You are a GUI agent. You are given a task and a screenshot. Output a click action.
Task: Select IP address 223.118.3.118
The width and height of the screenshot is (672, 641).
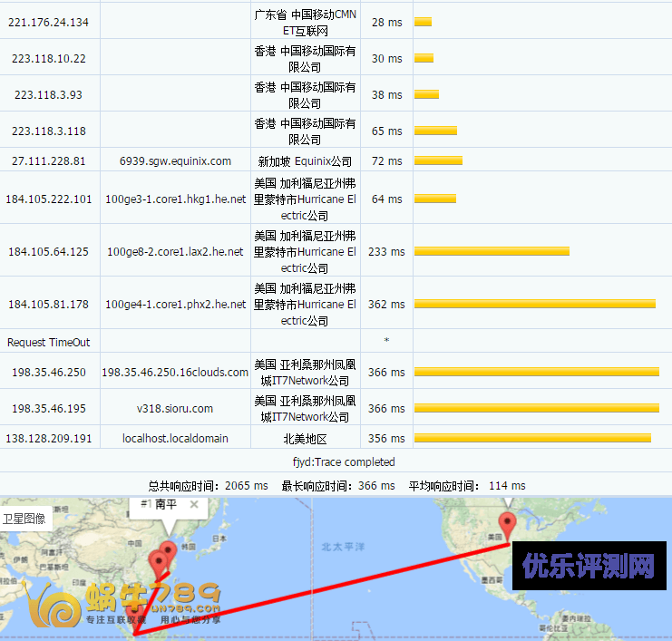48,131
